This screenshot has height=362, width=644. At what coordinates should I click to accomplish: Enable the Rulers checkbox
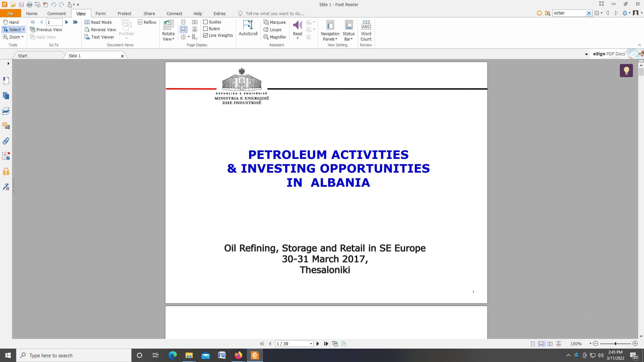pyautogui.click(x=206, y=29)
